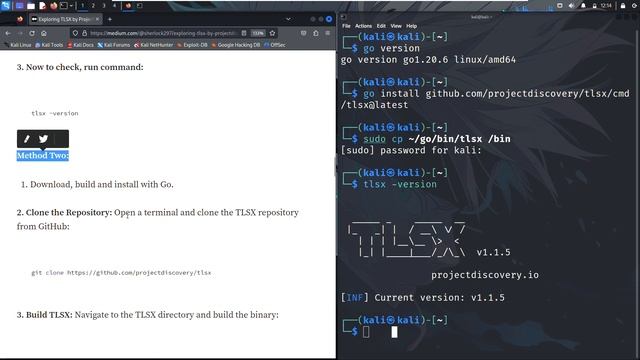640x360 pixels.
Task: Select the Firefox window button in the panel
Action: (128, 6)
